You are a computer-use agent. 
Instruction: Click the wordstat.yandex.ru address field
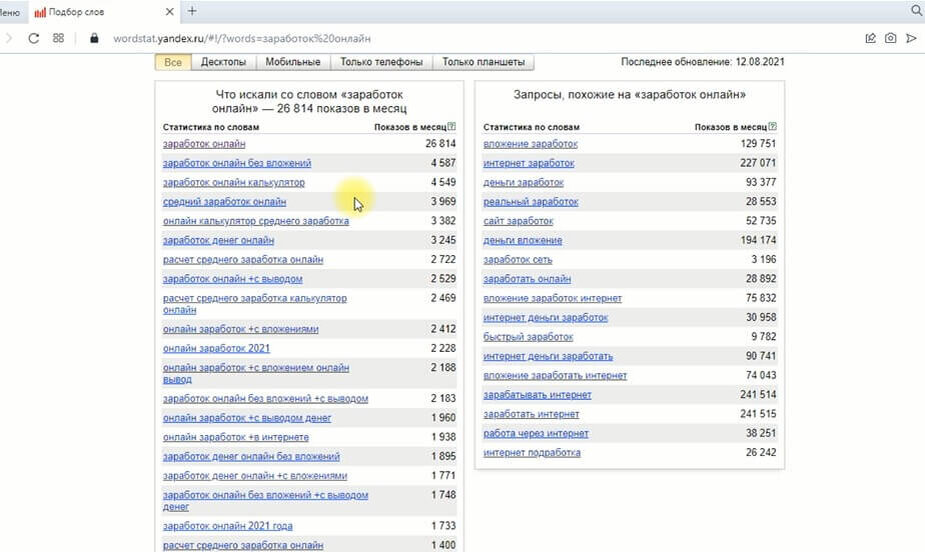[242, 38]
